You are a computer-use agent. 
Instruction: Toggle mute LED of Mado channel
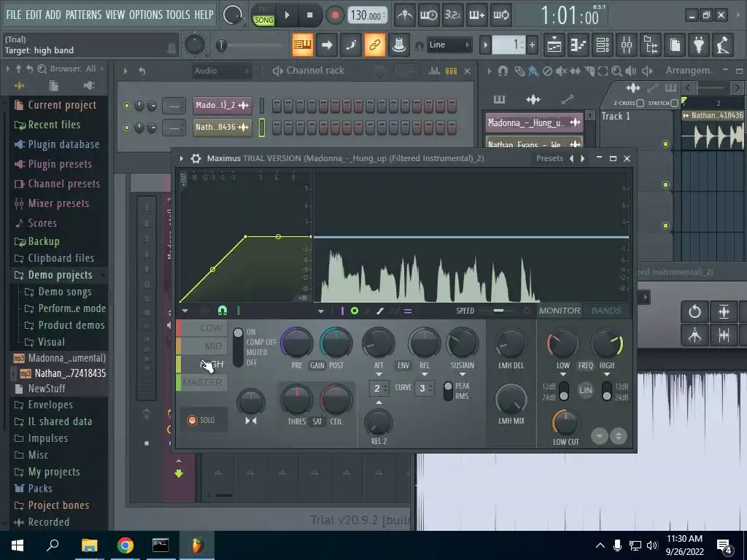click(x=127, y=106)
